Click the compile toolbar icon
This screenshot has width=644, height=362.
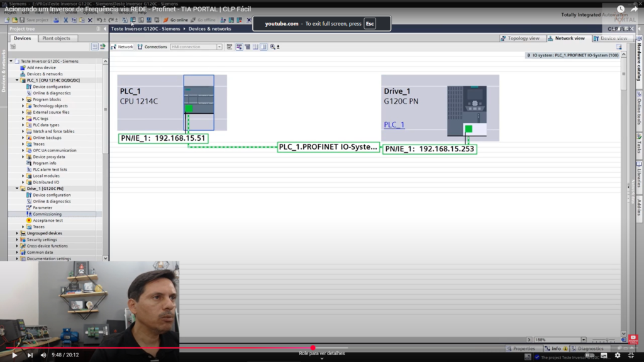coord(125,19)
